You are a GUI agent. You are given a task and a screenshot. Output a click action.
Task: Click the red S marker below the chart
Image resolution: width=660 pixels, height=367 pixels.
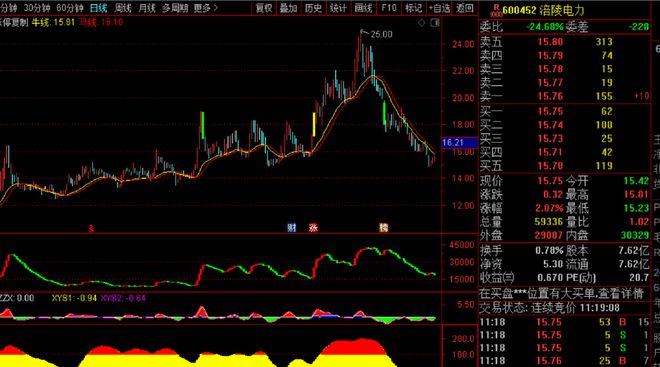(x=91, y=229)
